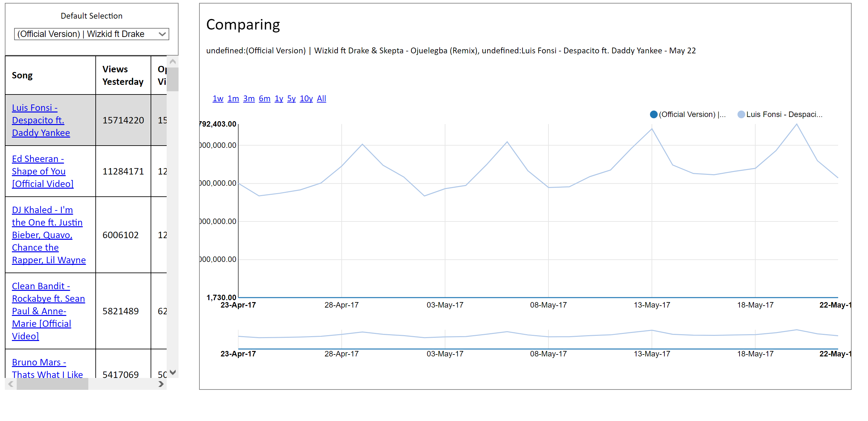Screen dimensions: 868x421
Task: Click the comparison subtitle text
Action: (x=451, y=50)
